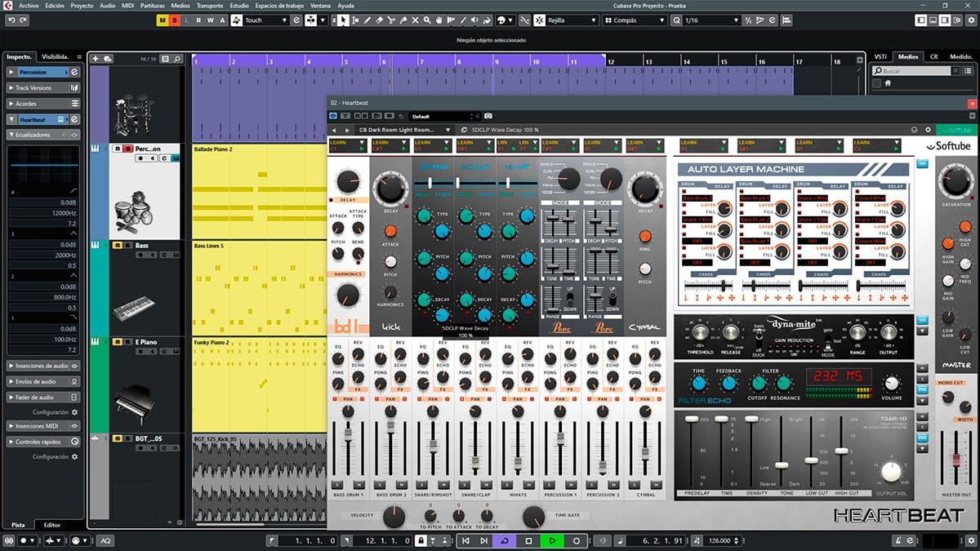
Task: Click the Buscar search field in Medios
Action: (912, 71)
